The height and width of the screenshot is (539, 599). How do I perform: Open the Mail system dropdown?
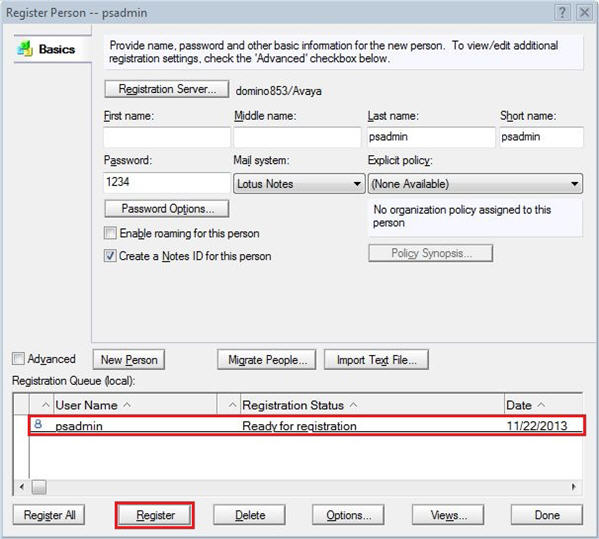(x=299, y=184)
